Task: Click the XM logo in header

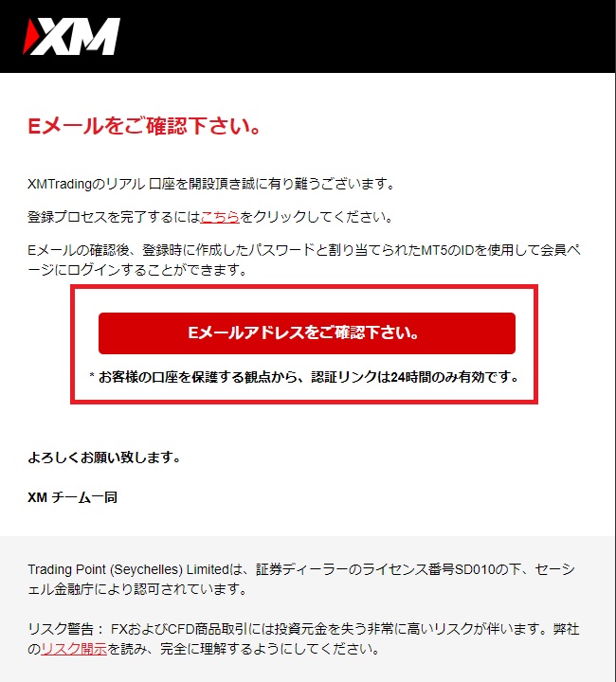Action: [71, 37]
